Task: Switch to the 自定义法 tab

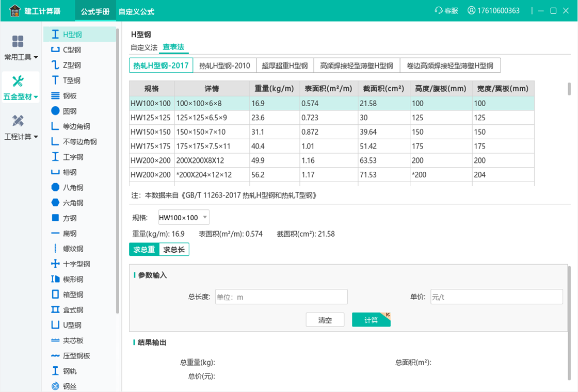Action: point(144,47)
